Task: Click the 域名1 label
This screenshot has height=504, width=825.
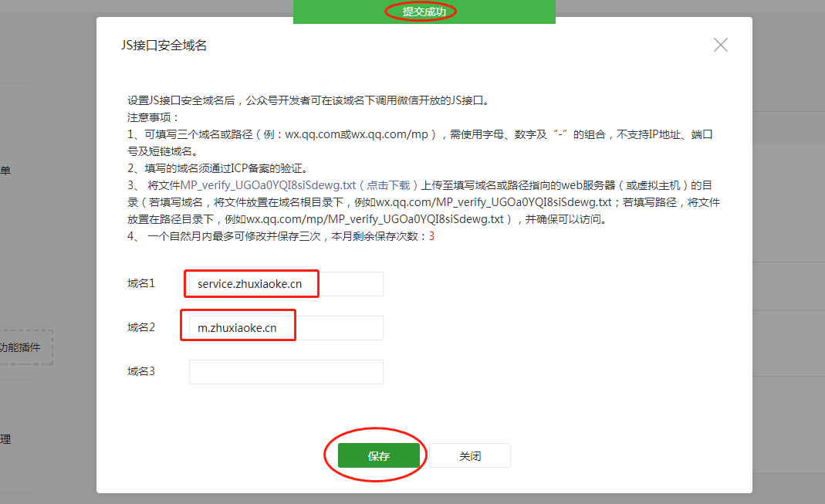Action: click(x=140, y=283)
